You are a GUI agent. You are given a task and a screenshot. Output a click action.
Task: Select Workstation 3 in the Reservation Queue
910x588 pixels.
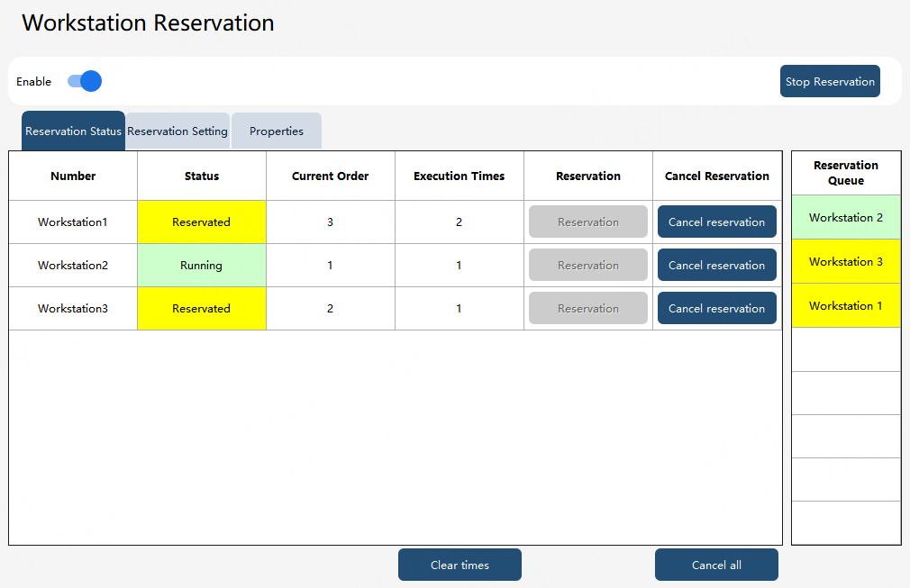(846, 261)
